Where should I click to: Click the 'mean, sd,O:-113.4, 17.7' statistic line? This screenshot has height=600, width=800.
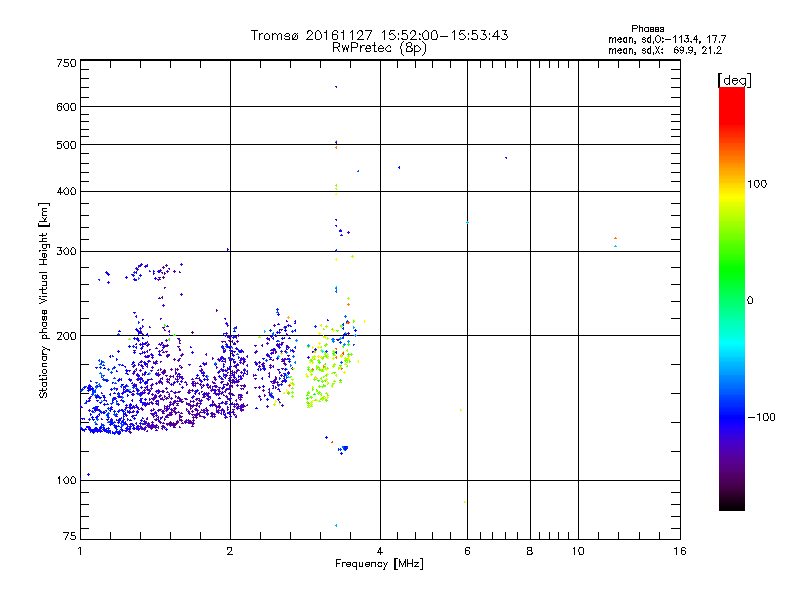[667, 39]
